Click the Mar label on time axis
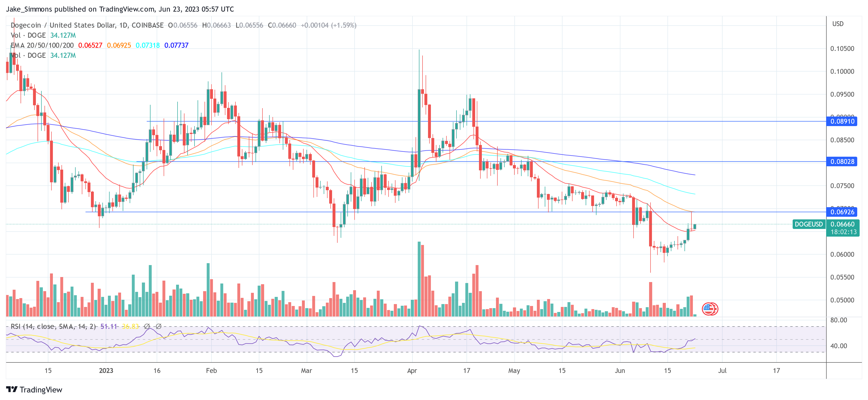The width and height of the screenshot is (868, 400). 306,370
